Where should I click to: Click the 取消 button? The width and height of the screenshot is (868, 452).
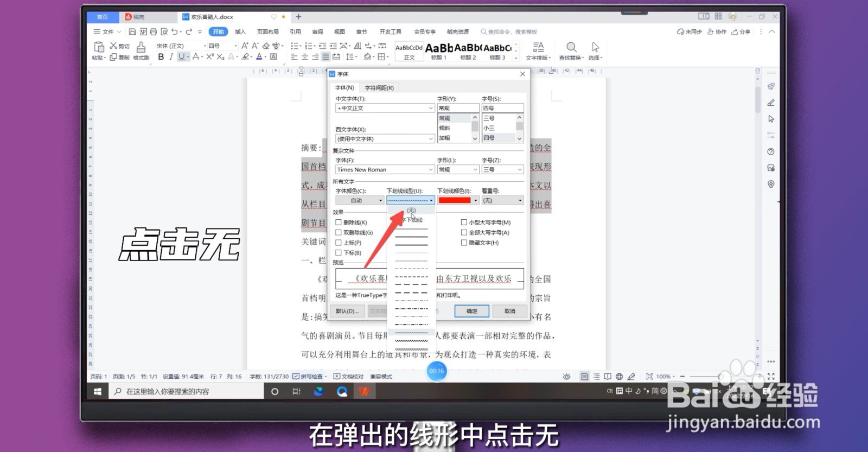point(510,311)
